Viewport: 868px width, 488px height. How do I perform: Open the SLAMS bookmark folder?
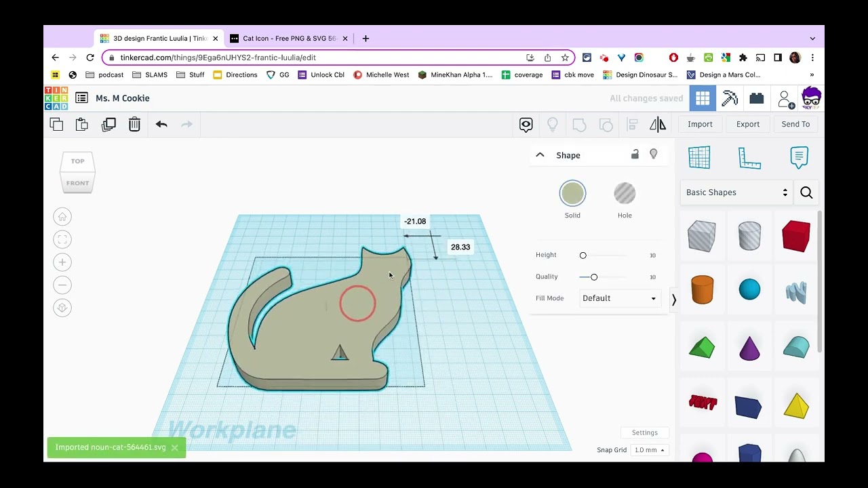pyautogui.click(x=150, y=75)
